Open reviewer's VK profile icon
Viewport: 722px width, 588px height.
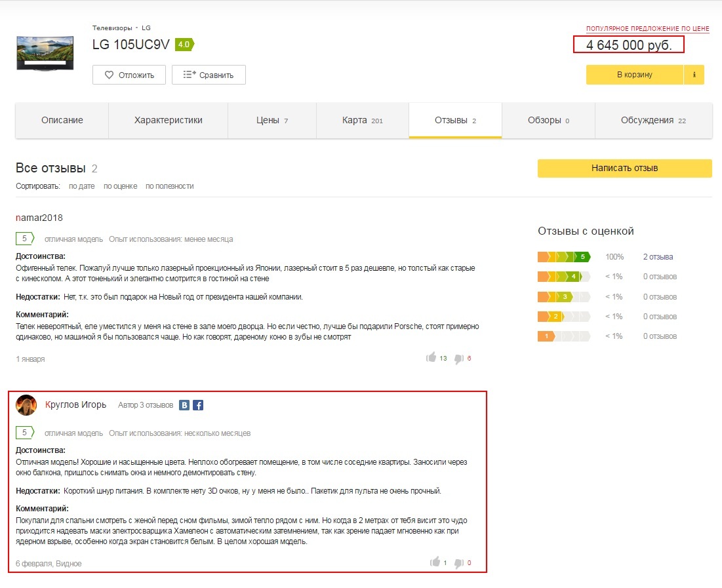(x=185, y=405)
